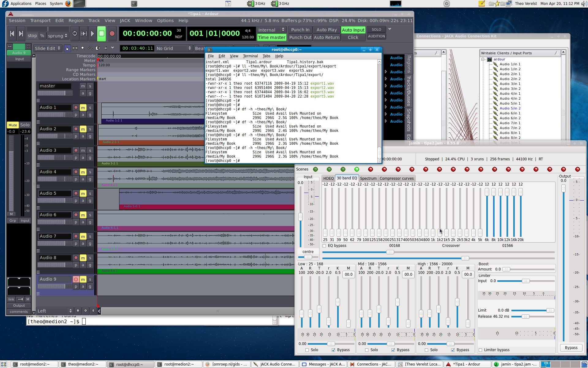Click the edit group g button for Audio 4
The height and width of the screenshot is (368, 588).
(90, 179)
